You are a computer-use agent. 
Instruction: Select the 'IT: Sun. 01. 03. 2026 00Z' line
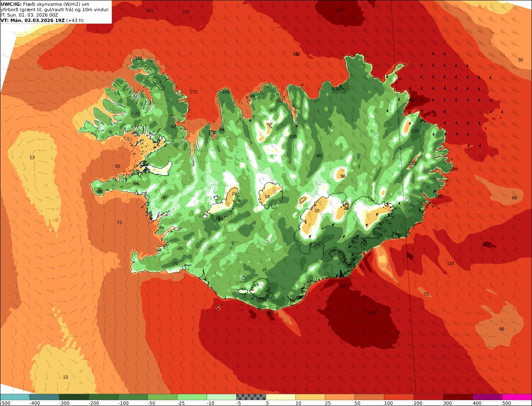30,15
